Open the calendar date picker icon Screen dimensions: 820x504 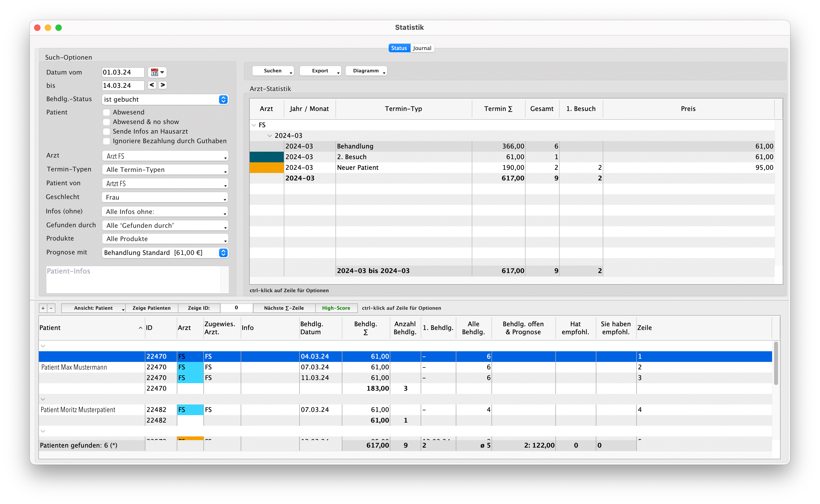coord(155,72)
